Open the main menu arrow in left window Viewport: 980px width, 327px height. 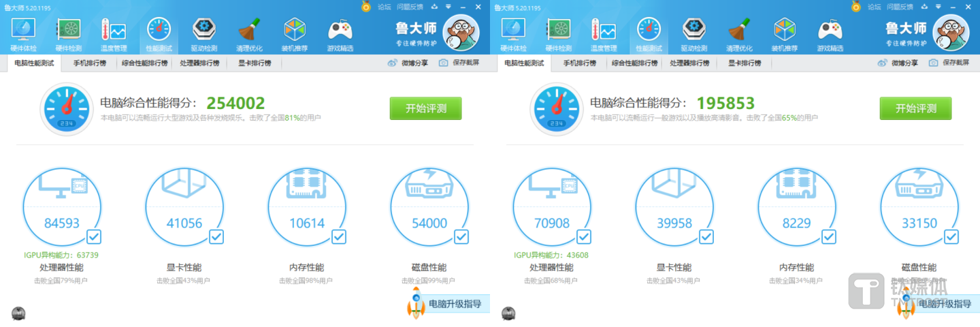(450, 7)
